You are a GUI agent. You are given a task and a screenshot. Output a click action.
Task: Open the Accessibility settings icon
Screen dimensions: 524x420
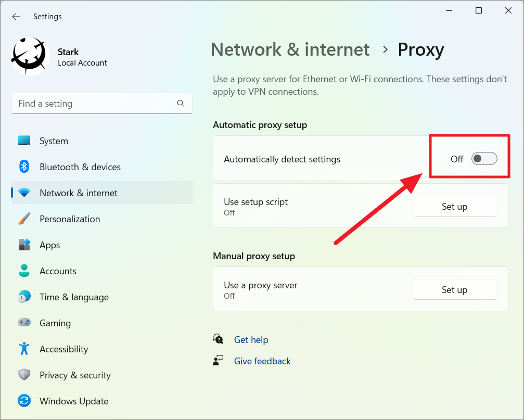[x=24, y=349]
